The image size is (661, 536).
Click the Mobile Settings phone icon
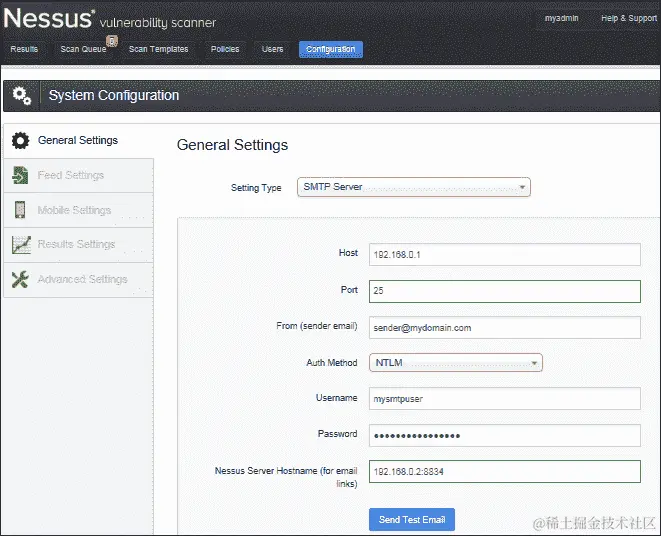[20, 210]
